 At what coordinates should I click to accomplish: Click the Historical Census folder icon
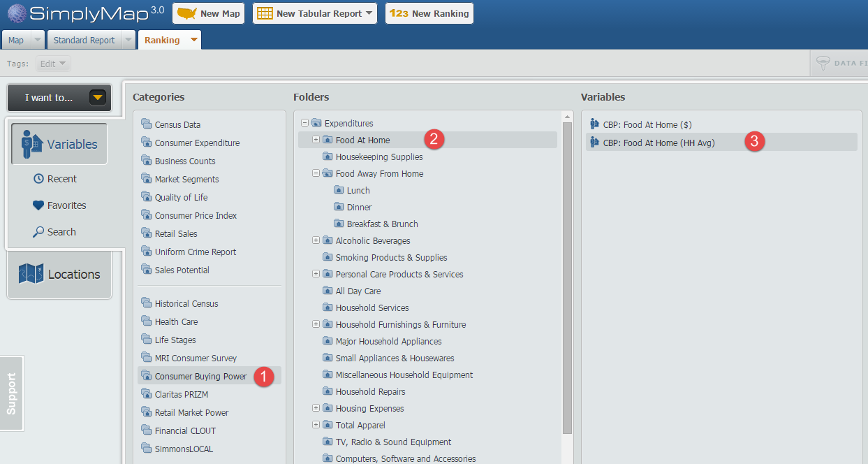(146, 303)
